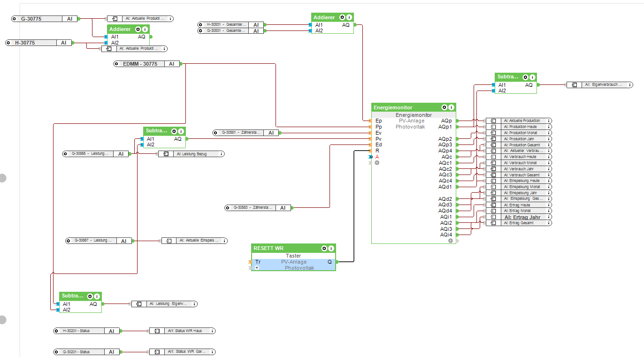This screenshot has width=644, height=357.
Task: Open settings gear on Energiemonitor block
Action: point(444,107)
